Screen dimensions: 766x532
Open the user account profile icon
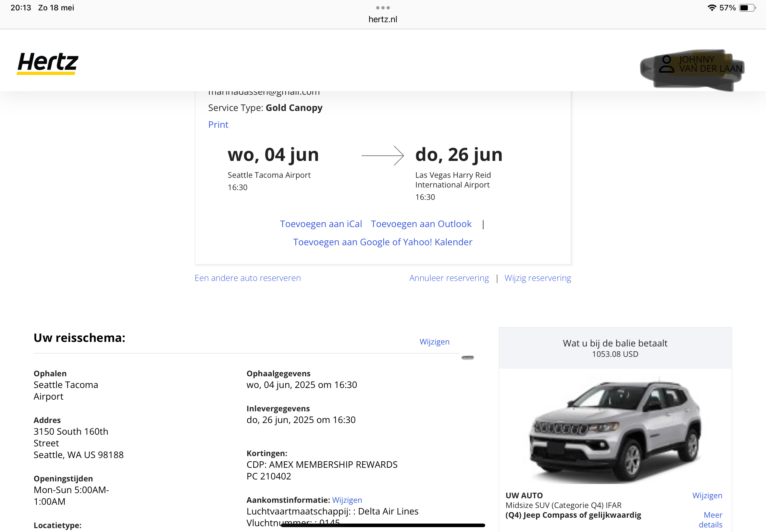point(666,64)
